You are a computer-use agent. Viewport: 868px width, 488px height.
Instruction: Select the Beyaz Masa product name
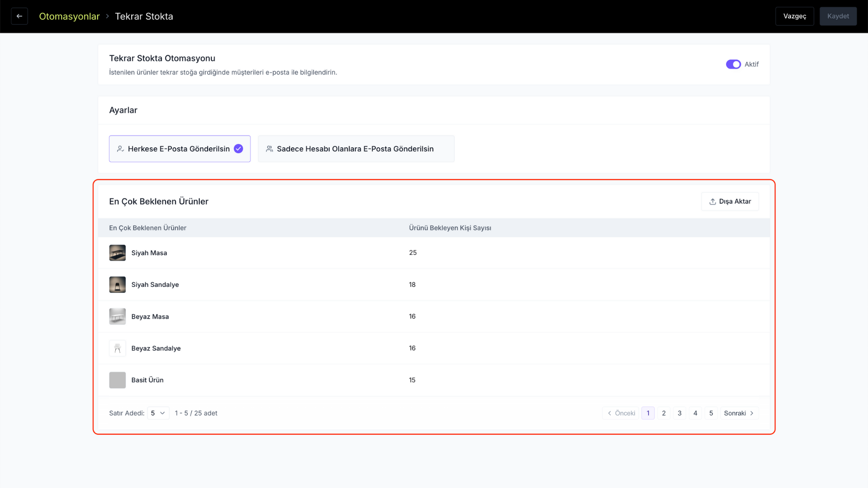(x=150, y=317)
